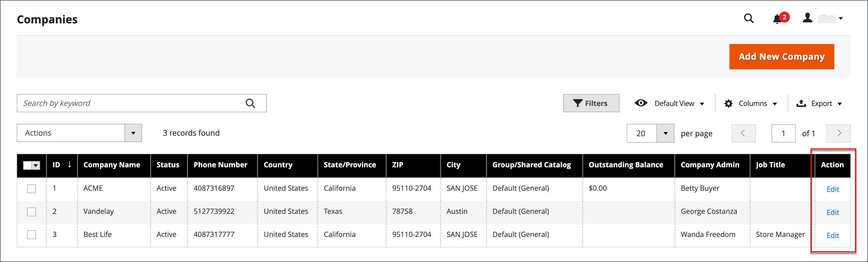The width and height of the screenshot is (868, 262).
Task: Edit the Best Life company
Action: click(x=833, y=235)
